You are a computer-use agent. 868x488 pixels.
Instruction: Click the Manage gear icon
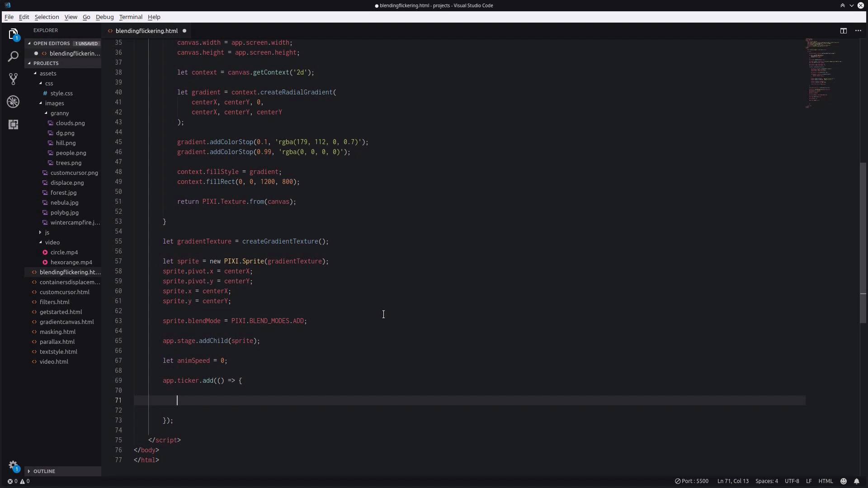[x=13, y=465]
